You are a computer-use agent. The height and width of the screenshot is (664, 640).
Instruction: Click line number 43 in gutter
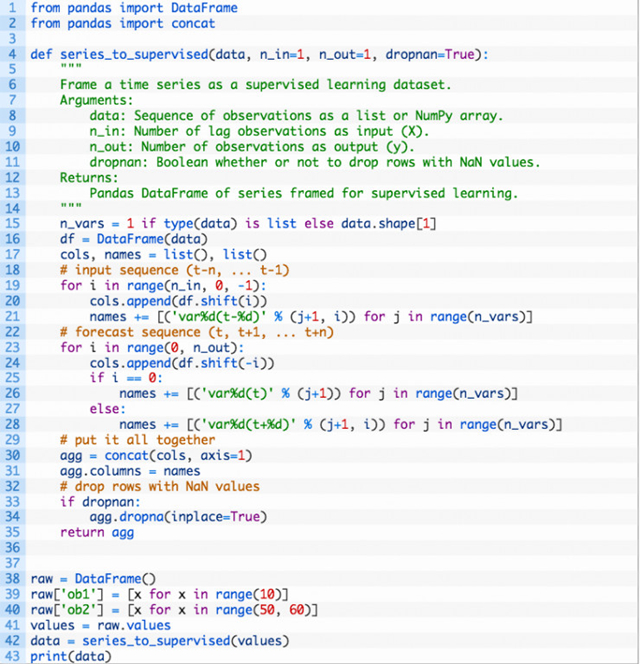(12, 656)
